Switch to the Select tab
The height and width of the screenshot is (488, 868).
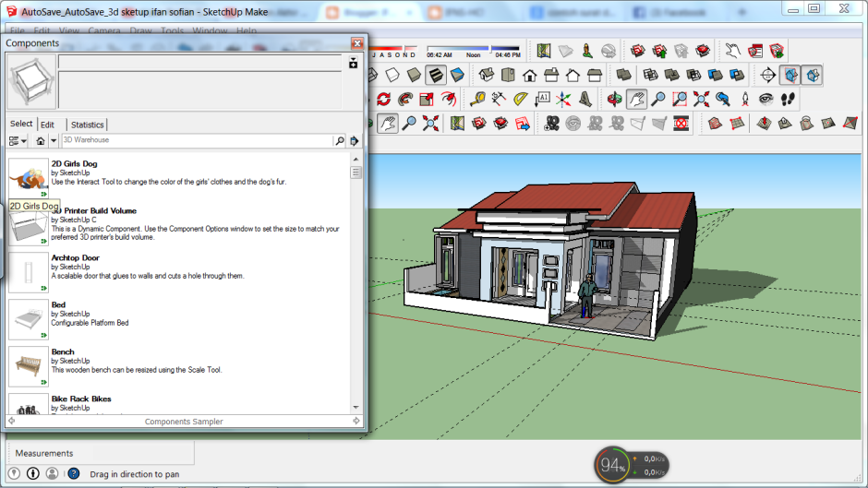tap(21, 124)
